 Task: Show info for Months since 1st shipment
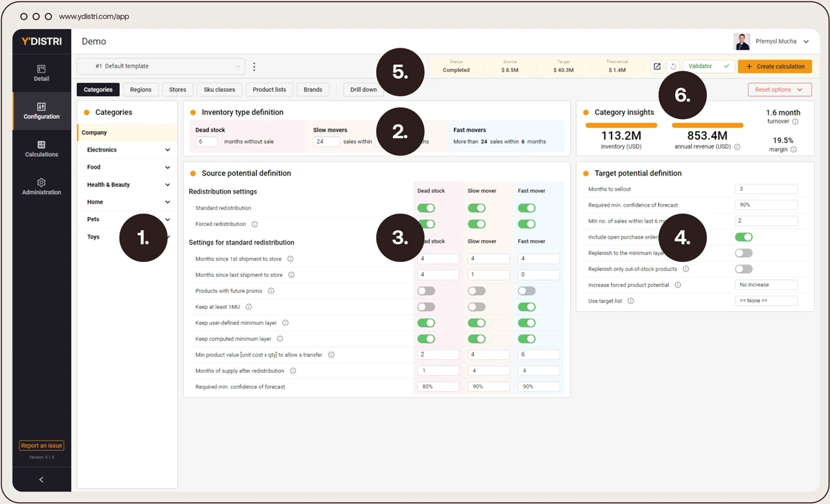click(290, 259)
